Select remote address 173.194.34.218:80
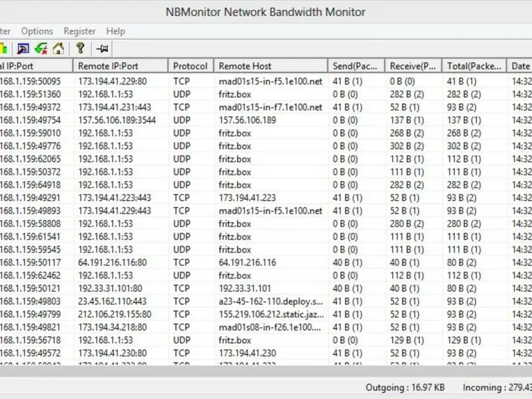Image resolution: width=532 pixels, height=399 pixels. coord(112,327)
